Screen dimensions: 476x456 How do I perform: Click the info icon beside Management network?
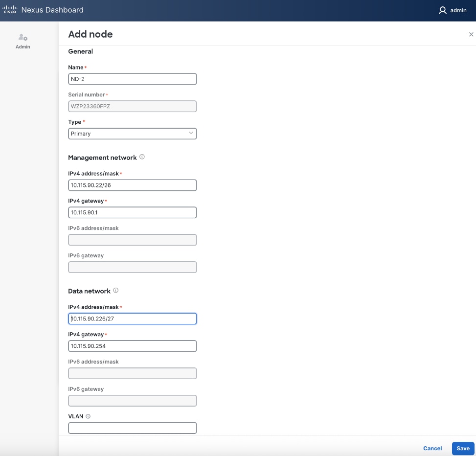(142, 157)
